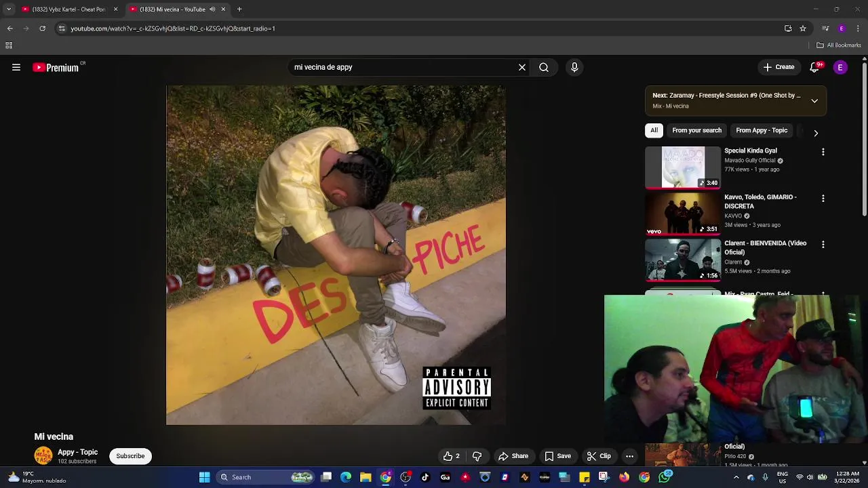
Task: Open Firefox from the taskbar
Action: coord(624,477)
